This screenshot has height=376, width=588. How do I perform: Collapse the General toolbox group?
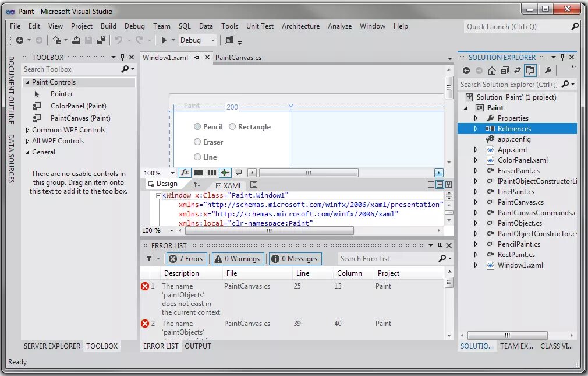point(27,152)
